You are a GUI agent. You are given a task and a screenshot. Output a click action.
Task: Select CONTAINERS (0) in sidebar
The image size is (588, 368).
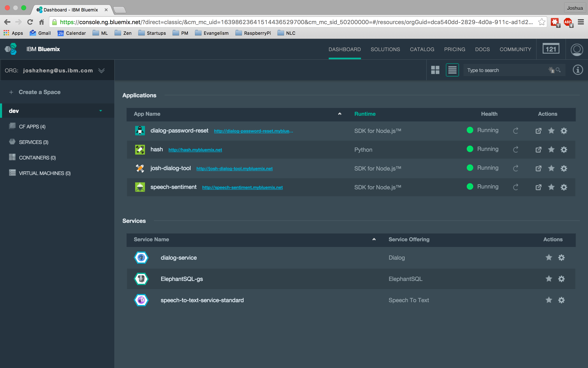click(37, 158)
